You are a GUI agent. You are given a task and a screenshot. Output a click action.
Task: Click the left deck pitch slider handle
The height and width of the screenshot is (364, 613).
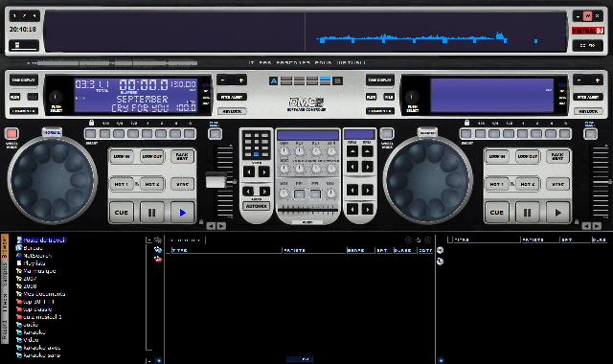216,181
